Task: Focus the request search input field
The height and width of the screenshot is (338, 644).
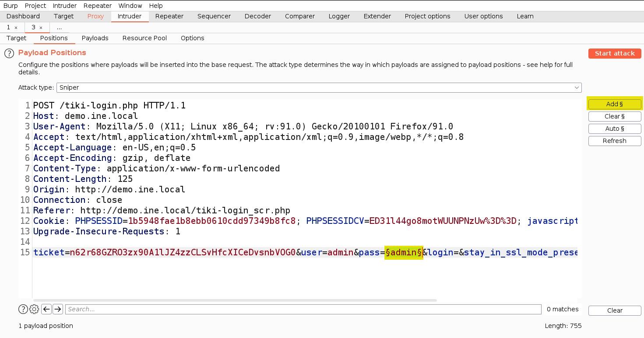Action: [303, 309]
